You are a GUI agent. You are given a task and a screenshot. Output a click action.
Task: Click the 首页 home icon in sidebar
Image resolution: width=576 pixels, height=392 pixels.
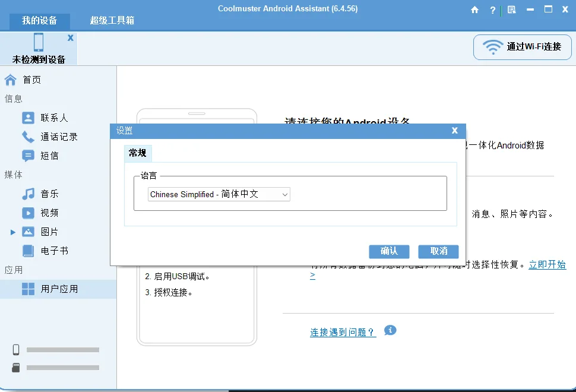pyautogui.click(x=10, y=80)
